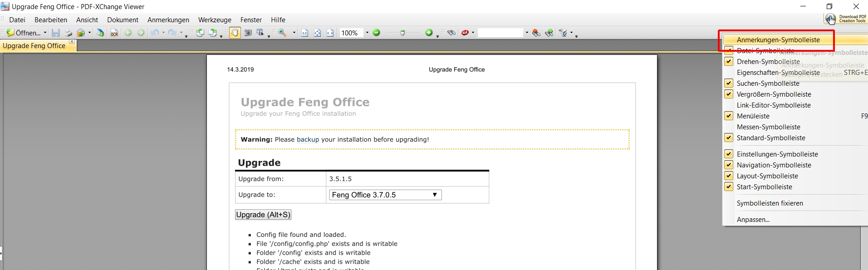Switch to Upgrade Feng Office document tab
The height and width of the screenshot is (270, 868).
[34, 46]
